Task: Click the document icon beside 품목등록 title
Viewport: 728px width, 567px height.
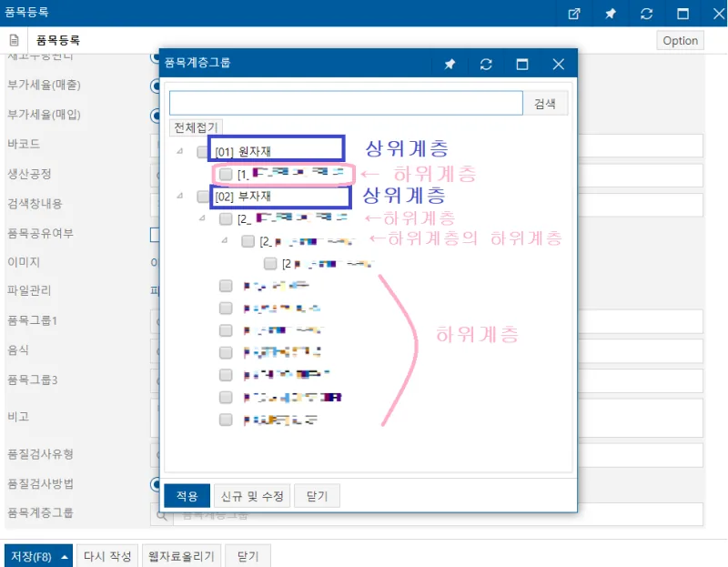Action: point(14,40)
